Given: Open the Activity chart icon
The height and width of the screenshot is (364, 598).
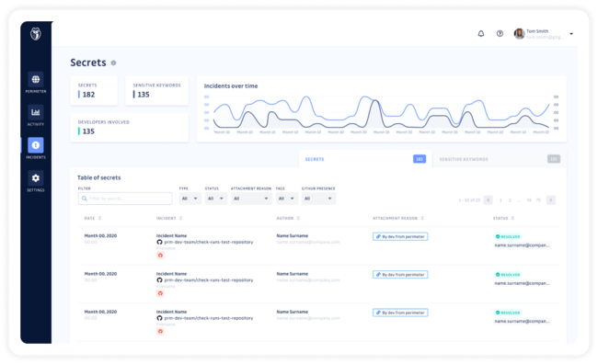Looking at the screenshot, I should pos(36,112).
